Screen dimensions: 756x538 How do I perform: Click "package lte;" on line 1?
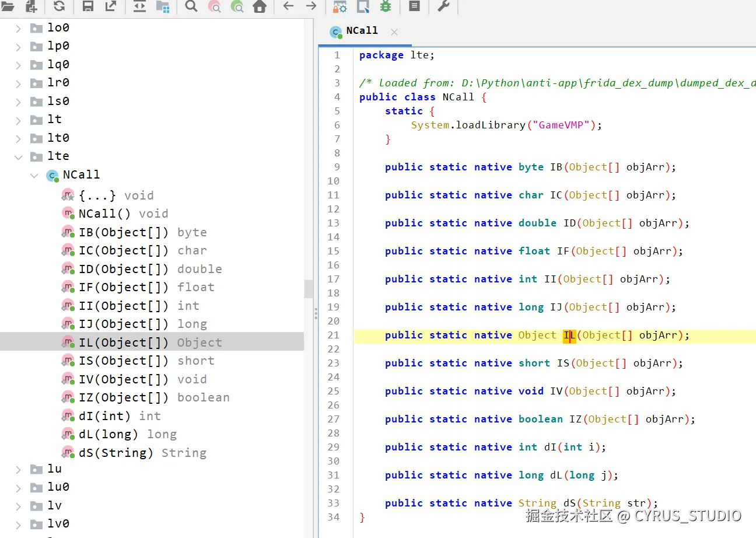(397, 55)
